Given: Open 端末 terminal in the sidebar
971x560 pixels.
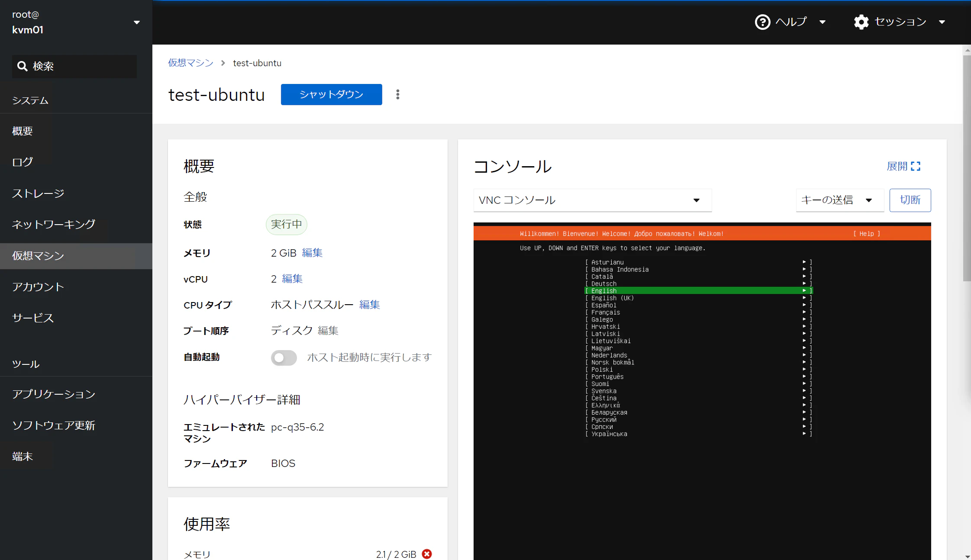Looking at the screenshot, I should [23, 456].
